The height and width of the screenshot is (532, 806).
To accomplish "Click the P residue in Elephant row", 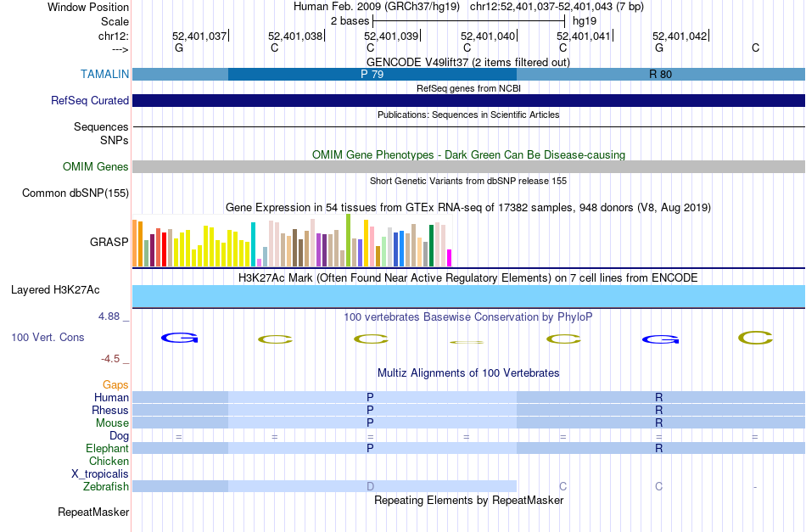I will (370, 448).
